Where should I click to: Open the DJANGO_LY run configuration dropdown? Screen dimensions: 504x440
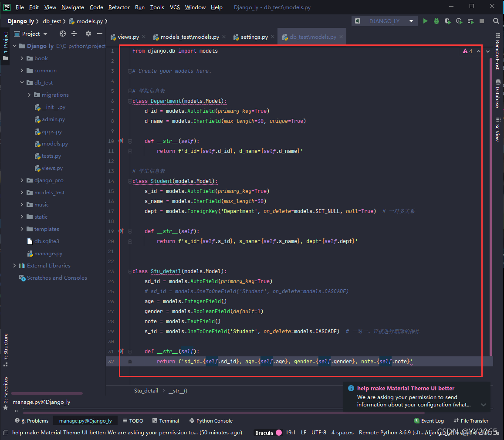point(385,21)
